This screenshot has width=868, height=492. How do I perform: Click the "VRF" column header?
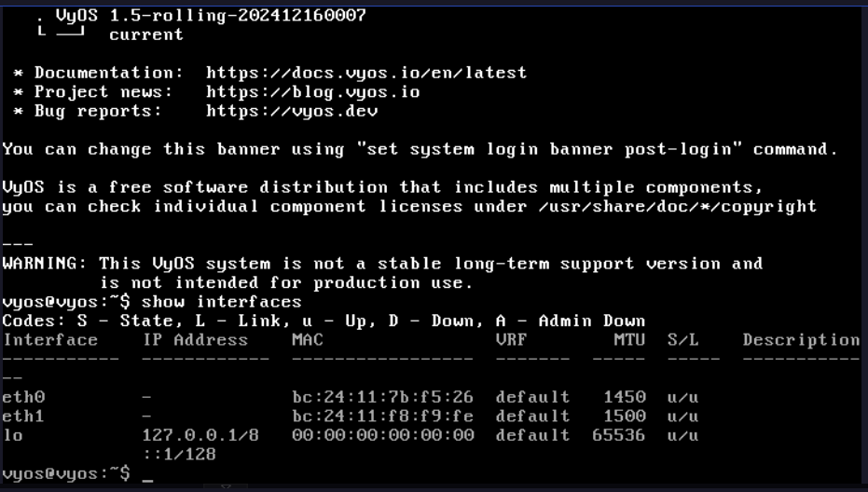[x=511, y=340]
